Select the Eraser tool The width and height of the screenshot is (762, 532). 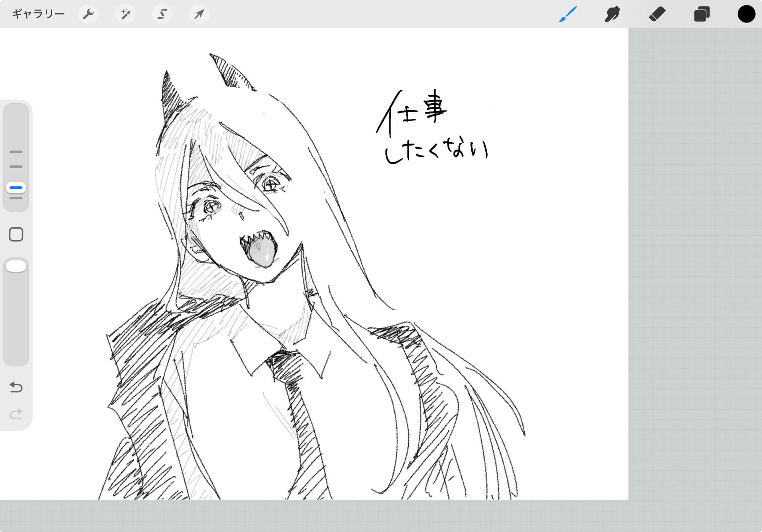[657, 14]
